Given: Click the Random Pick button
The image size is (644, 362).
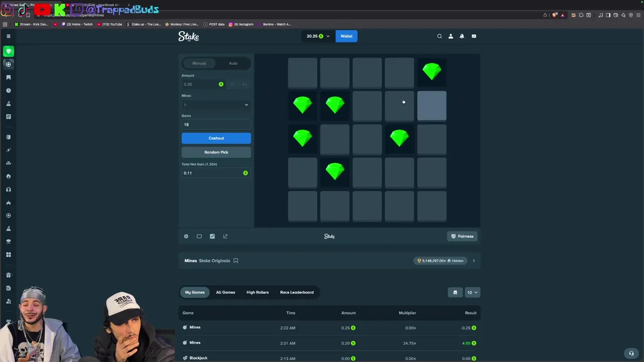Looking at the screenshot, I should click(x=216, y=152).
